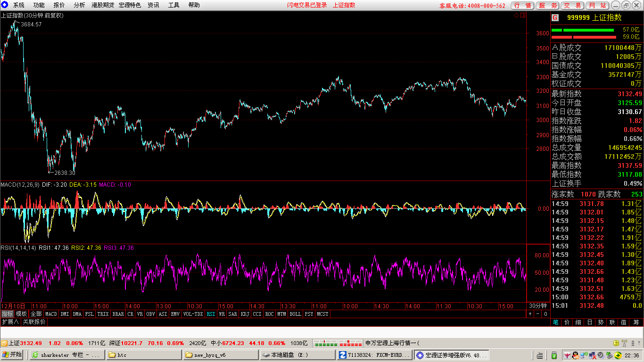Image resolution: width=644 pixels, height=362 pixels.
Task: Click the yellow upload arrow status icon
Action: coord(616,343)
